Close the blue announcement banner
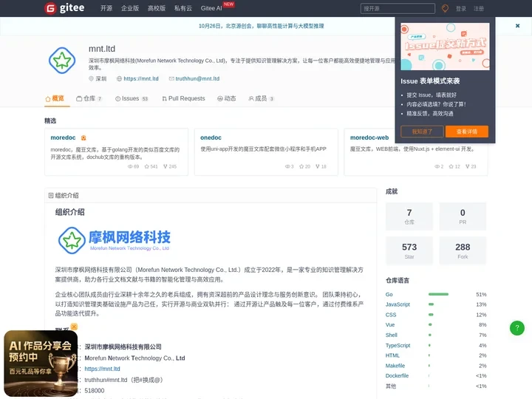 click(517, 26)
